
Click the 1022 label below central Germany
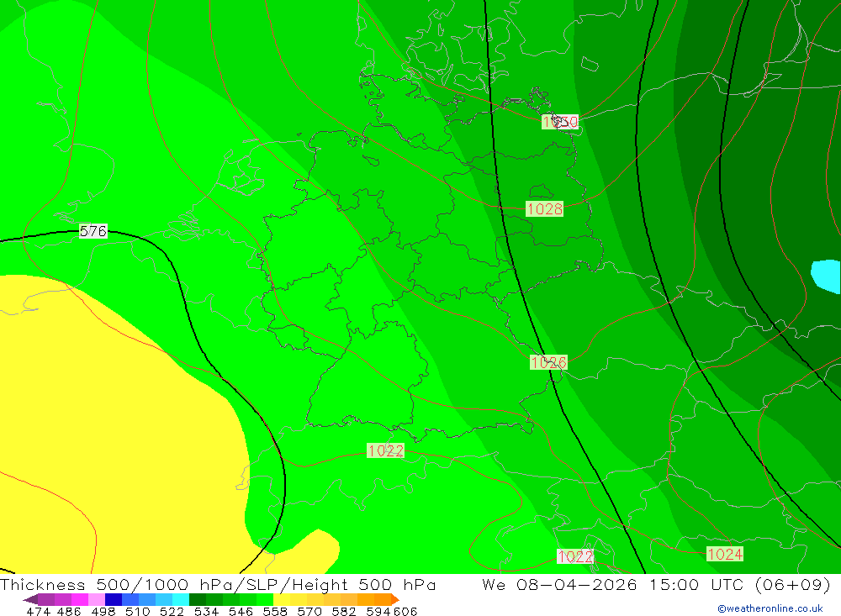pyautogui.click(x=386, y=450)
